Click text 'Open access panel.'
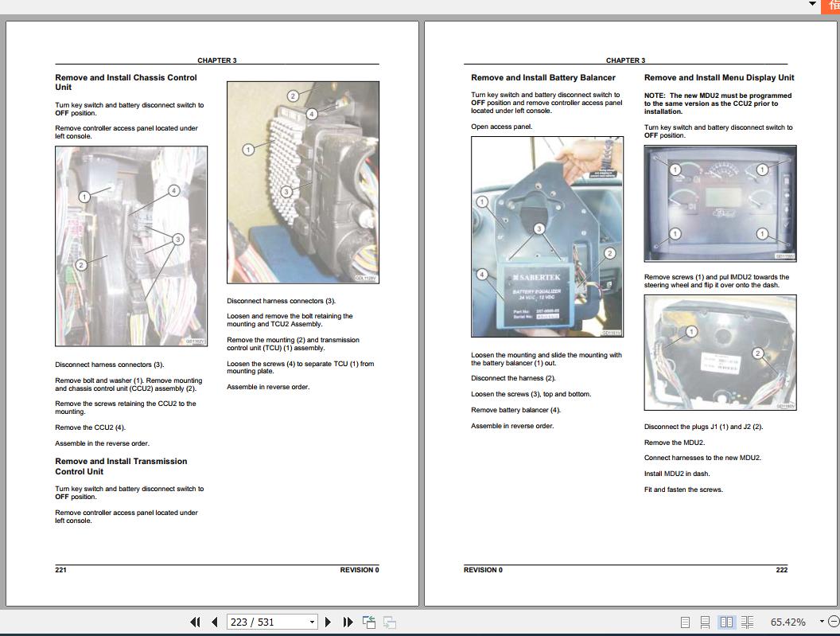840x636 pixels. point(501,127)
